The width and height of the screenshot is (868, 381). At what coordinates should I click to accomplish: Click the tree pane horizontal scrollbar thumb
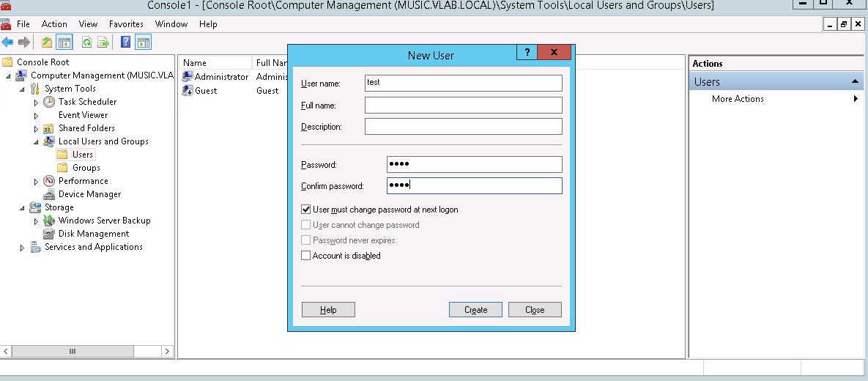coord(73,351)
